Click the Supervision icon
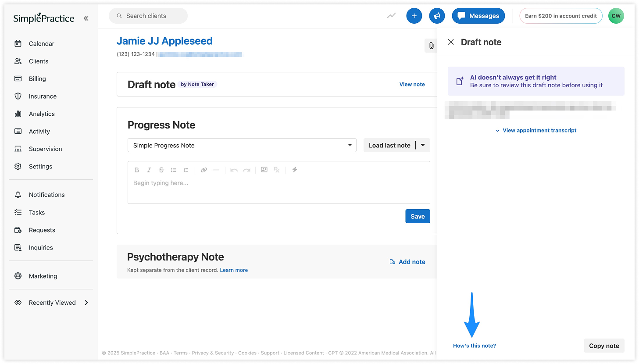Screen dimensions: 639x364 coord(18,149)
